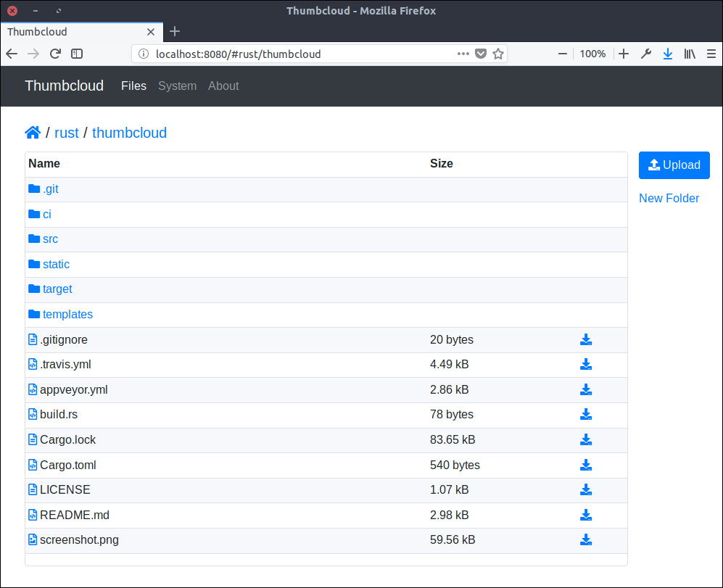Open Firefox library icon

point(690,54)
